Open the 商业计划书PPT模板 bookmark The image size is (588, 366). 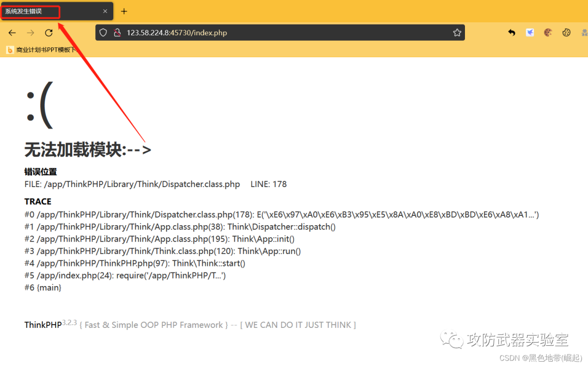(x=42, y=50)
